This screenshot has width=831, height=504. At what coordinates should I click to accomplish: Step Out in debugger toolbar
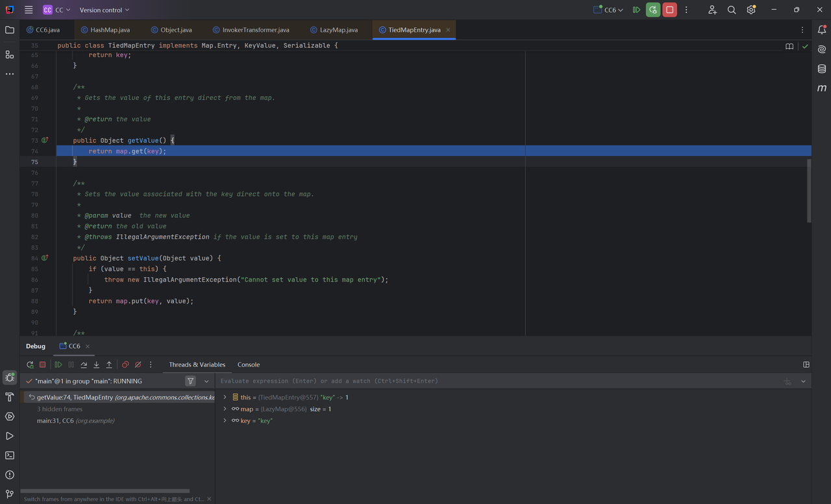tap(109, 365)
